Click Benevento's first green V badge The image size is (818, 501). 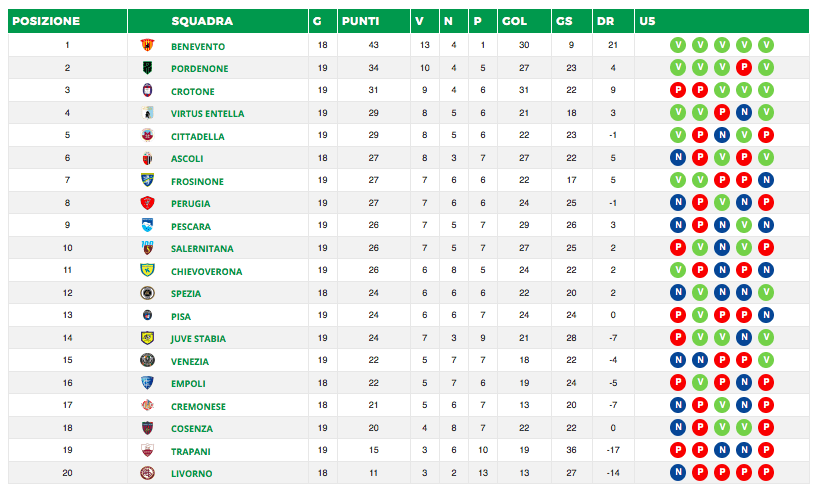[677, 46]
